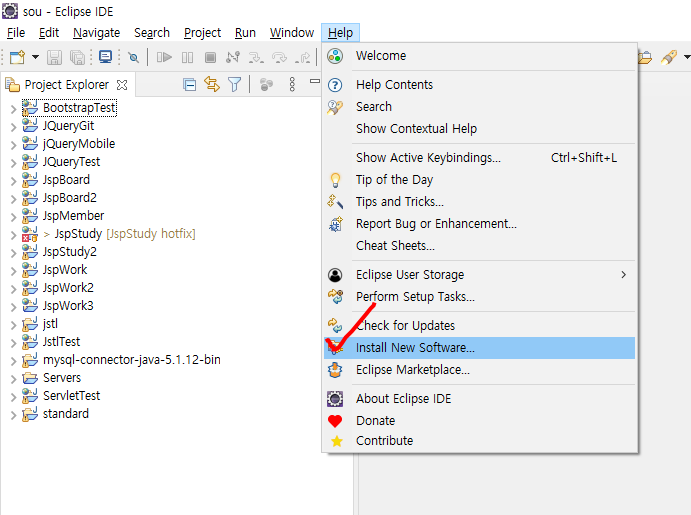The width and height of the screenshot is (691, 515).
Task: Select Check for Updates
Action: tap(479, 326)
